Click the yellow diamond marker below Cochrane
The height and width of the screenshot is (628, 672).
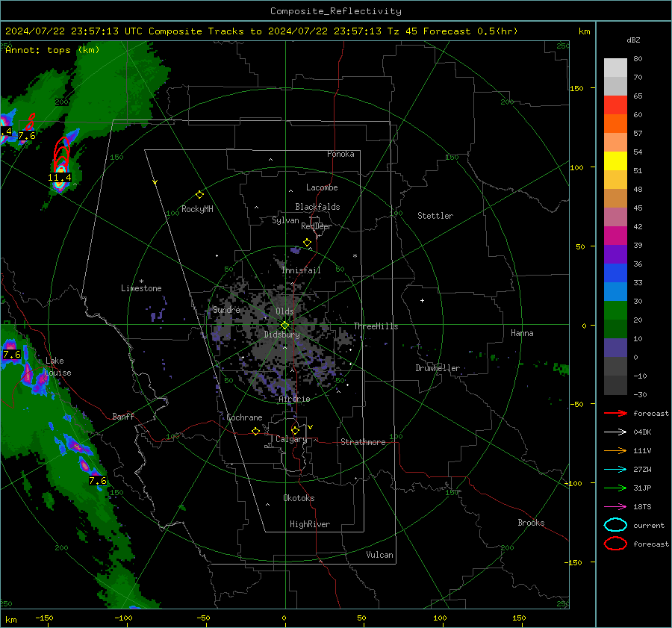pos(256,432)
